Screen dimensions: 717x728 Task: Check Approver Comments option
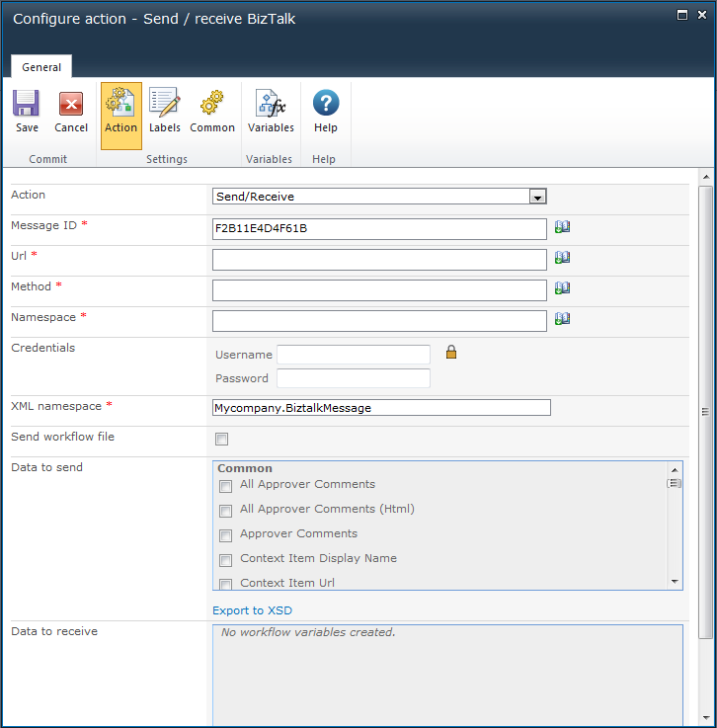225,535
